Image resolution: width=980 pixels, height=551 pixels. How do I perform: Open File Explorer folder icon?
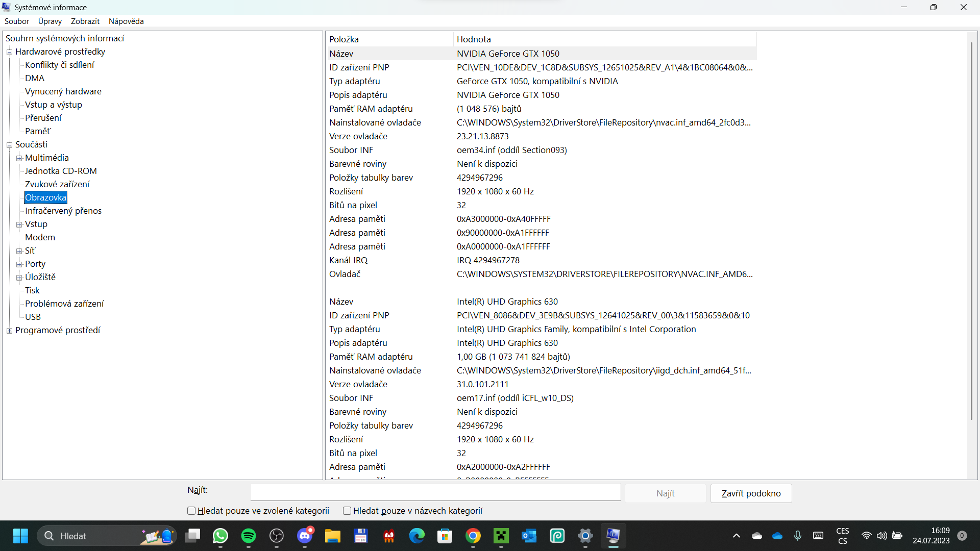333,536
